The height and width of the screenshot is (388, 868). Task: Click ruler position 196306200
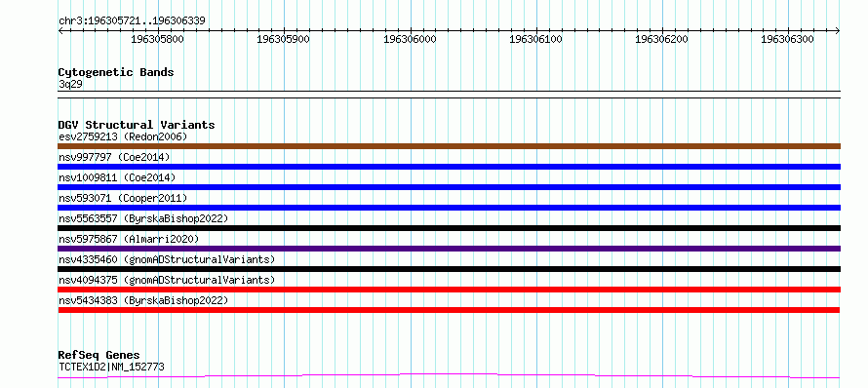(662, 39)
